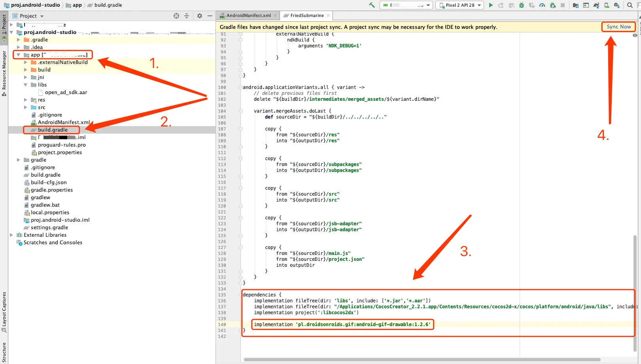The height and width of the screenshot is (364, 641).
Task: Open the Project Structure toolbar icon
Action: coord(575,5)
